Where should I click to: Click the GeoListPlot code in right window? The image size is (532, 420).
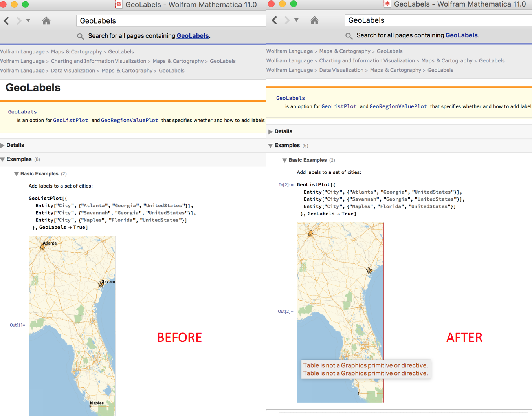(x=381, y=199)
